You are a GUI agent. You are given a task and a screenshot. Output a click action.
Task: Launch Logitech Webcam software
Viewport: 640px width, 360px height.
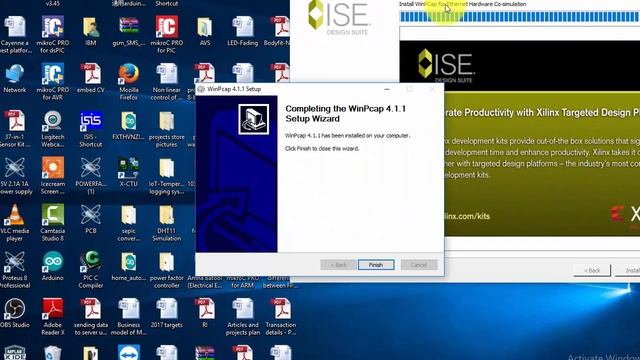tap(53, 129)
